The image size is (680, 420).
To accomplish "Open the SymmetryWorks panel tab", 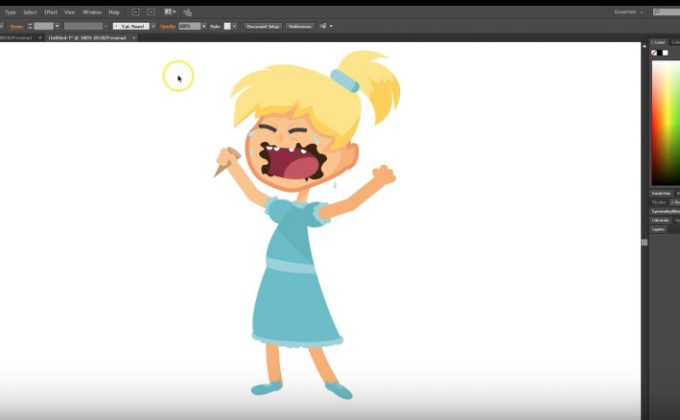I will [665, 211].
